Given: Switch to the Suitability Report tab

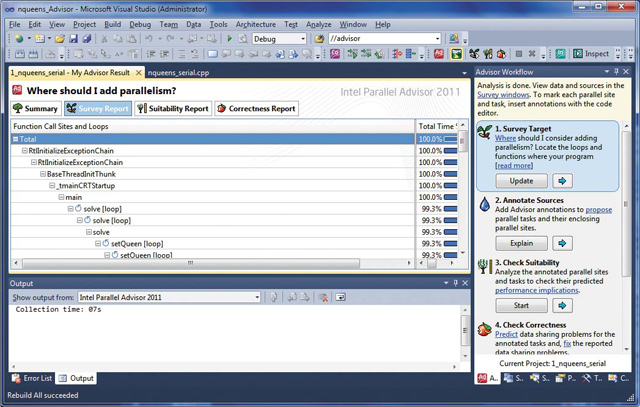Looking at the screenshot, I should (173, 109).
